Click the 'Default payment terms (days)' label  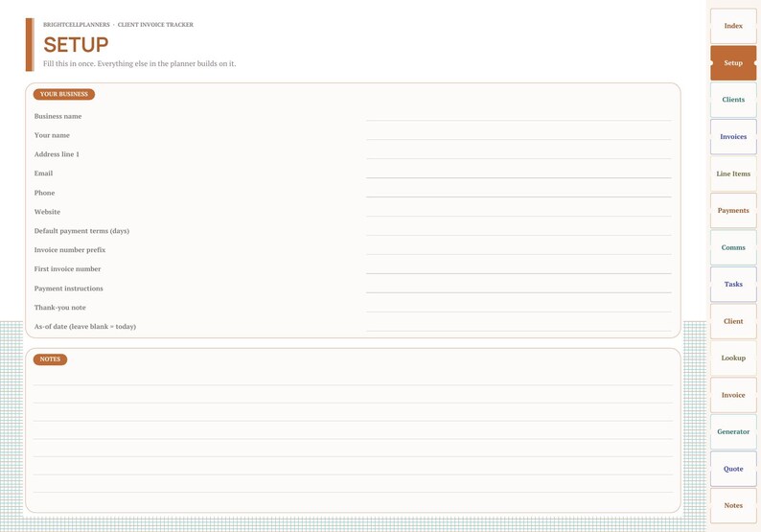[81, 231]
